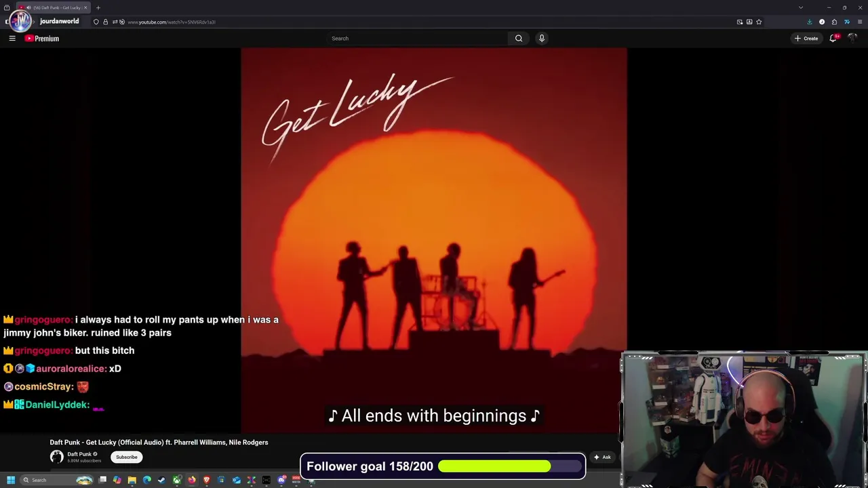Click the blue translate extension icon
This screenshot has width=868, height=488.
[x=847, y=22]
